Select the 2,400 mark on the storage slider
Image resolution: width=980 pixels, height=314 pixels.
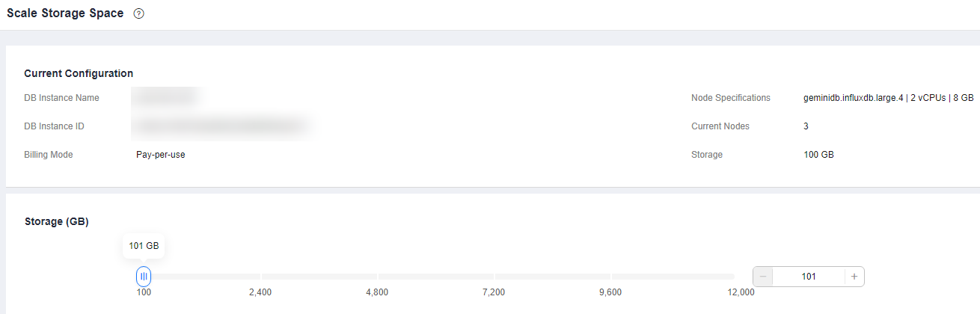[260, 292]
